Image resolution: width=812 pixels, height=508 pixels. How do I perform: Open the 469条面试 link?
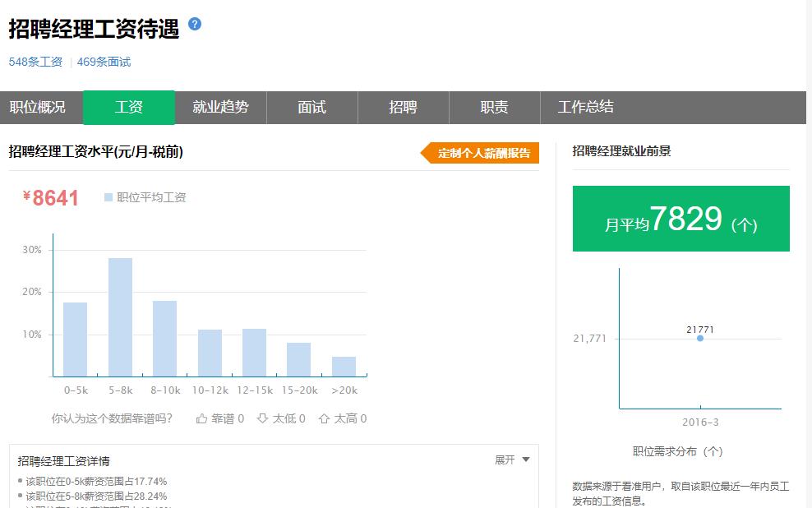pos(104,61)
